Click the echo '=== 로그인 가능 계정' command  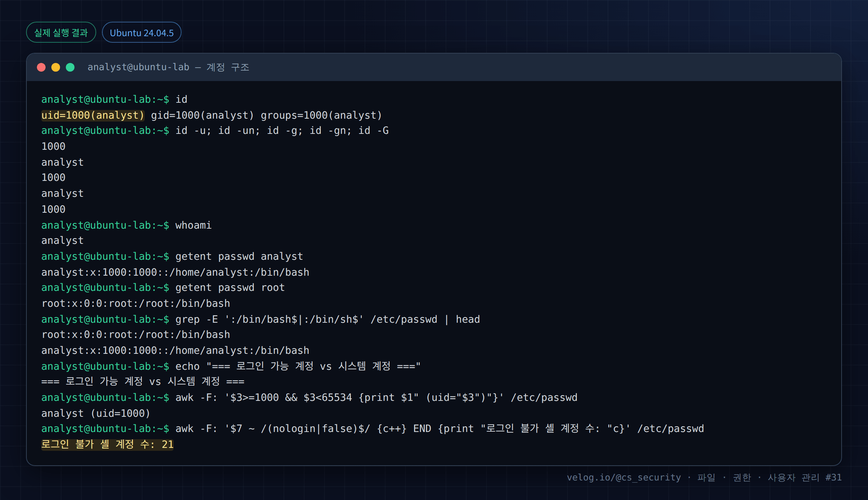(298, 366)
